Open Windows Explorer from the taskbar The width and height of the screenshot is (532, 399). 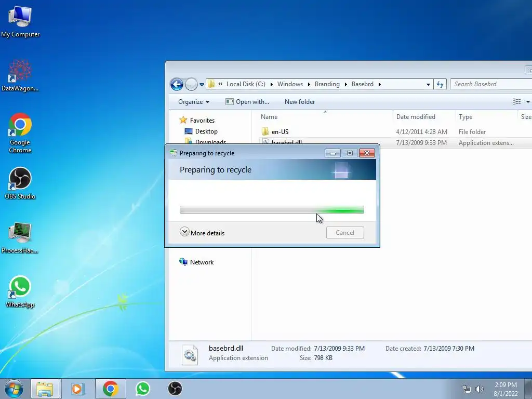click(x=45, y=389)
